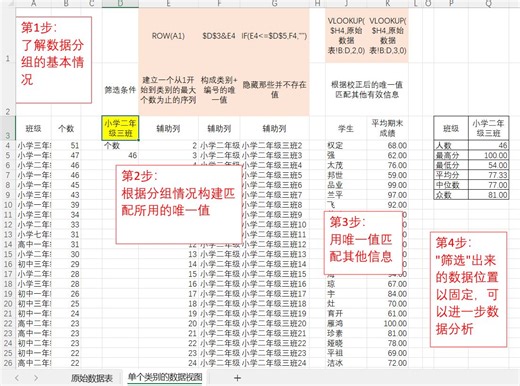Click the student name 雁鸿
This screenshot has width=520, height=386.
coord(346,323)
